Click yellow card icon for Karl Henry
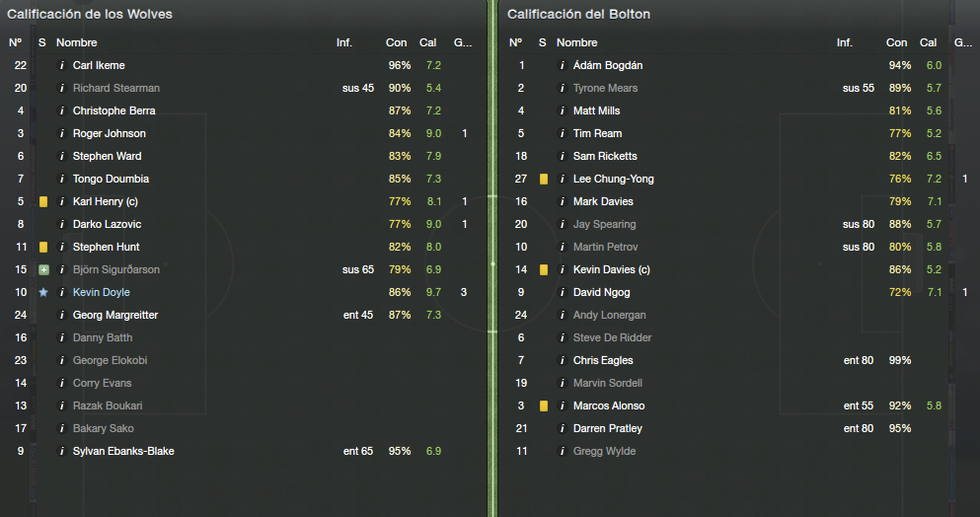The height and width of the screenshot is (517, 980). [x=43, y=201]
